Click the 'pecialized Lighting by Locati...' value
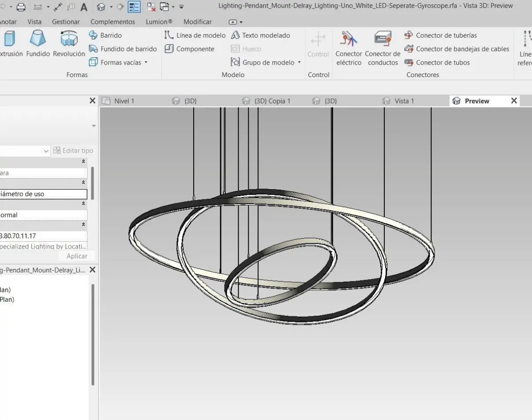This screenshot has height=420, width=532. coord(43,246)
